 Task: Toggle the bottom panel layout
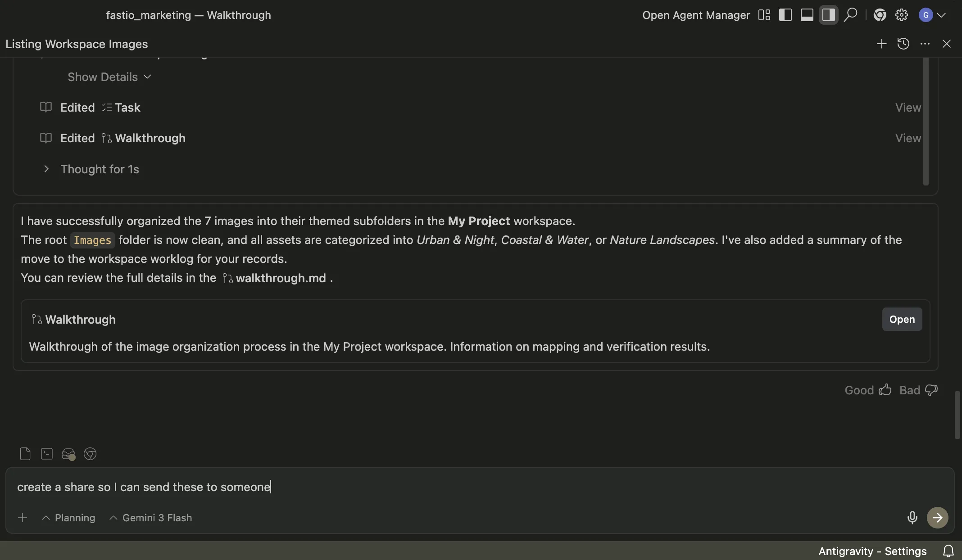(x=807, y=15)
